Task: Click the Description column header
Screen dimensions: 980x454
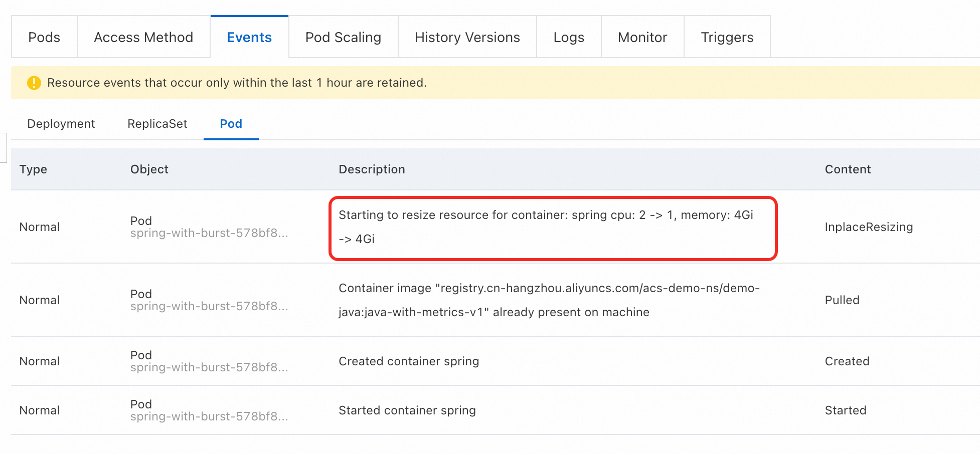Action: click(x=372, y=169)
